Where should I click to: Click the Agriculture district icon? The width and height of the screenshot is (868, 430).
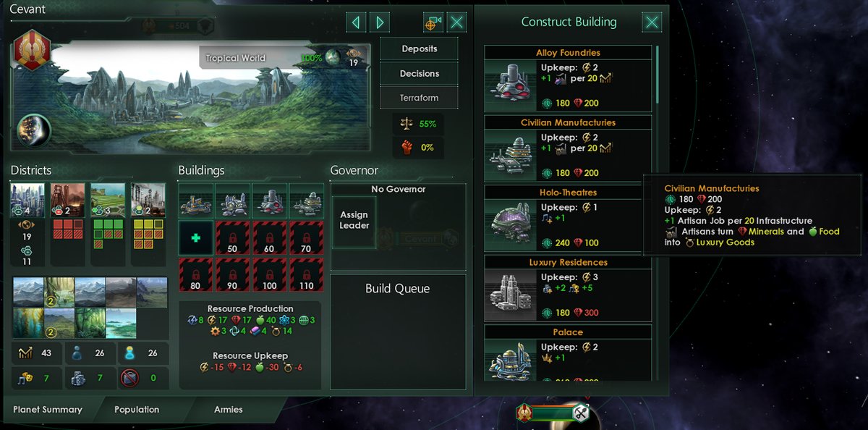tap(107, 201)
